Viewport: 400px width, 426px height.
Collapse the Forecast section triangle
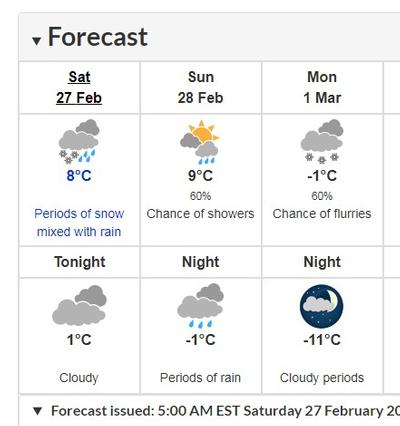pos(37,41)
